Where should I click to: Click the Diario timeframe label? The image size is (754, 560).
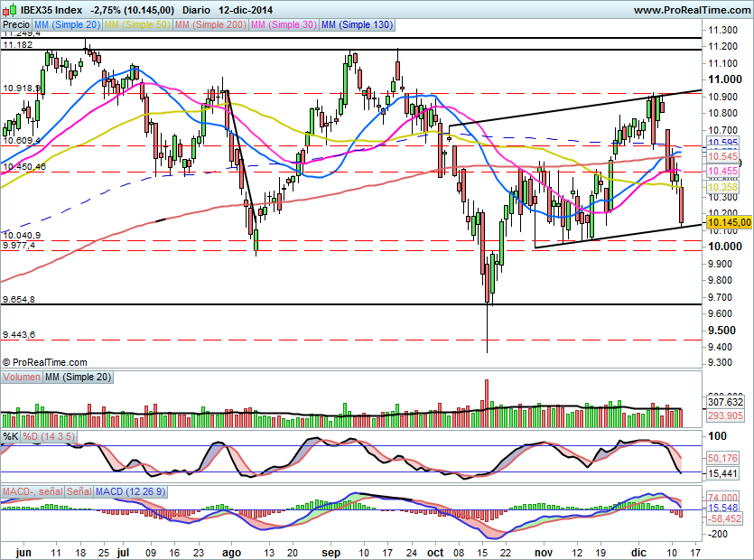click(x=196, y=10)
